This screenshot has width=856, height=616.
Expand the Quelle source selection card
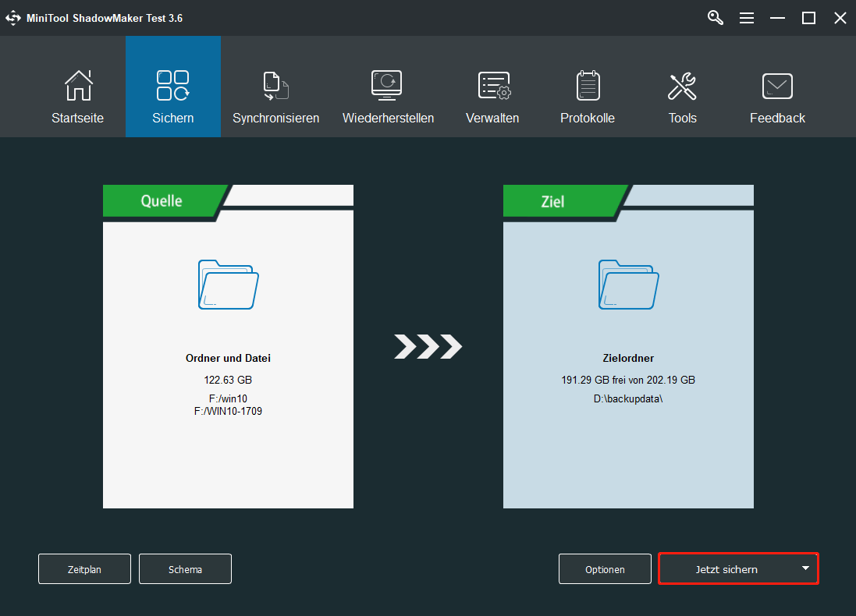(x=228, y=347)
